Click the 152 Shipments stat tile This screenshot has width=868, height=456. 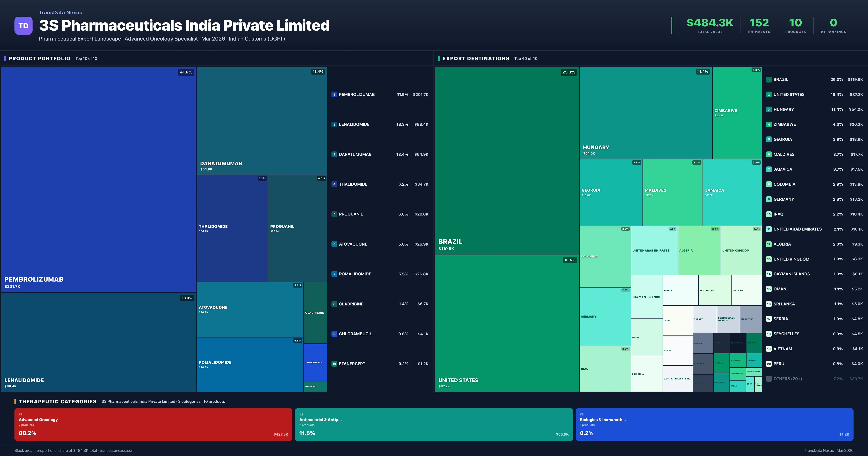[x=759, y=25]
